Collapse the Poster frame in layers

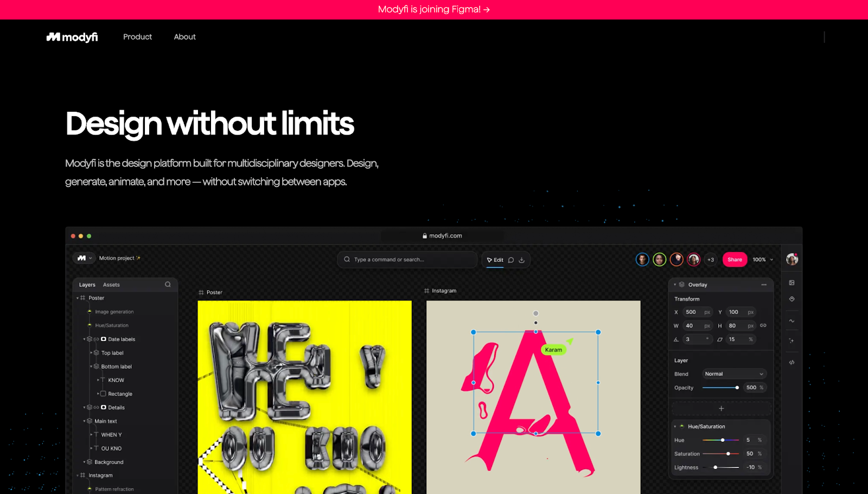coord(78,298)
